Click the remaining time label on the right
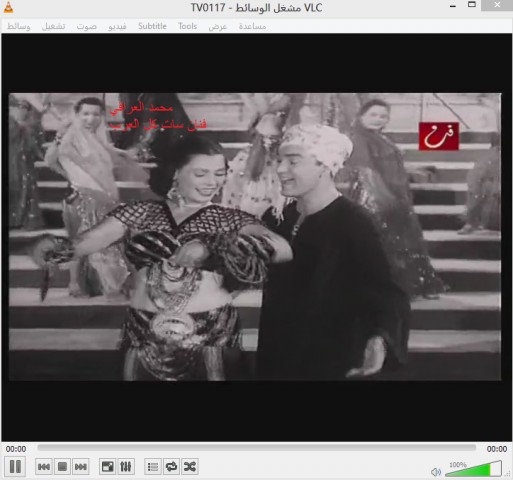 (497, 449)
